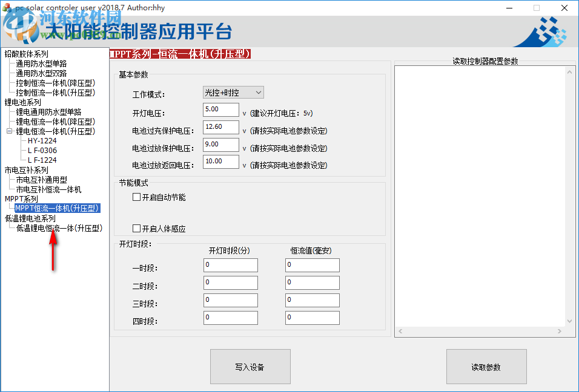Select 市电互补恒流一体机 tree item
Image resolution: width=579 pixels, height=392 pixels.
pyautogui.click(x=48, y=189)
